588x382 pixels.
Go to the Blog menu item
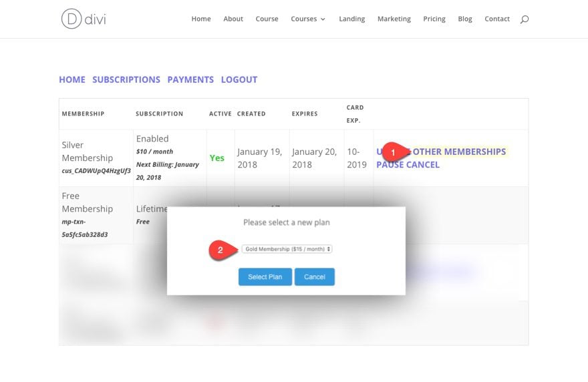(465, 19)
